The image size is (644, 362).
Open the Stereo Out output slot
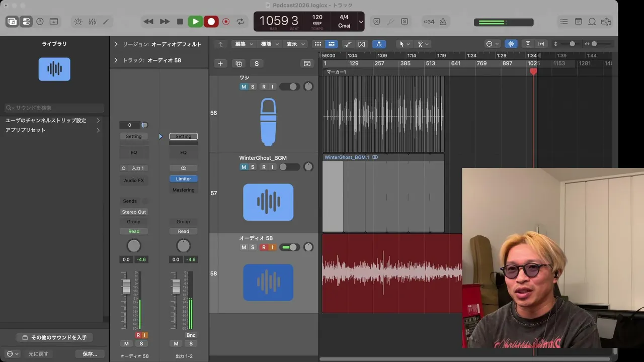tap(134, 212)
